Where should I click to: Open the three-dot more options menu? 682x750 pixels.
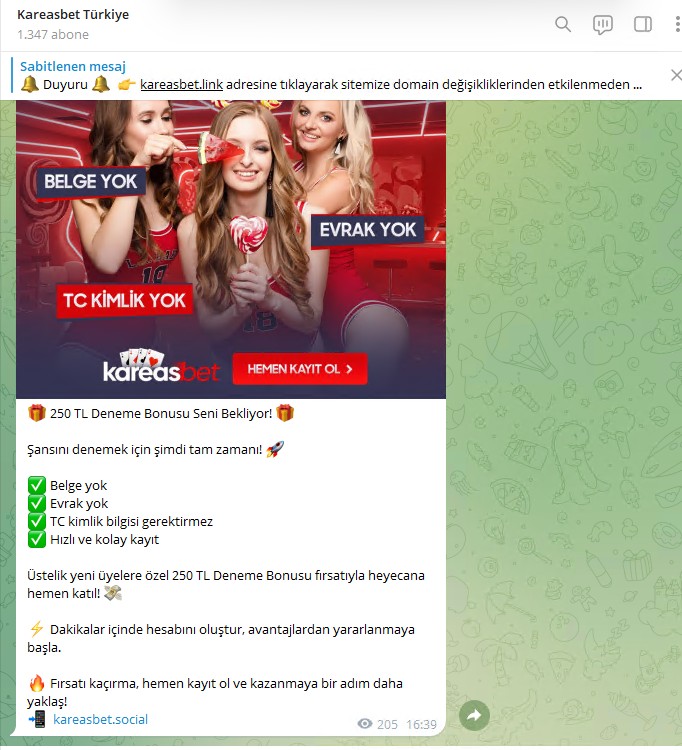(x=678, y=24)
